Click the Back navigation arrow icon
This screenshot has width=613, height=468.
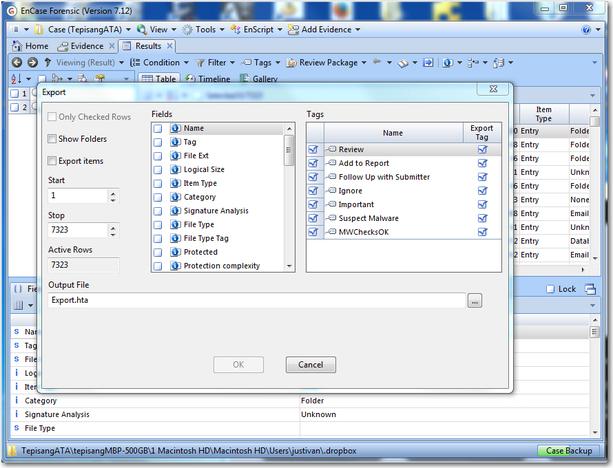(x=17, y=63)
